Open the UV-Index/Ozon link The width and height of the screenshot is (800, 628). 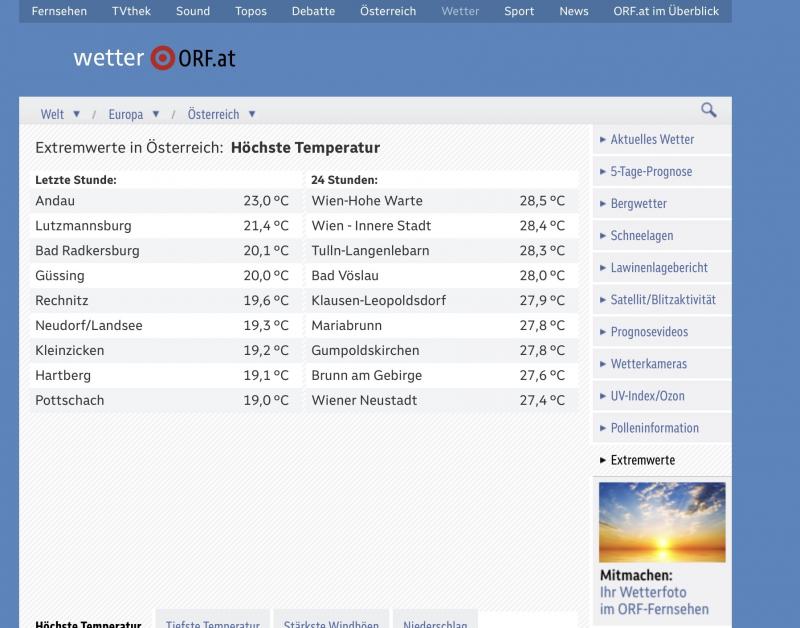[x=647, y=396]
